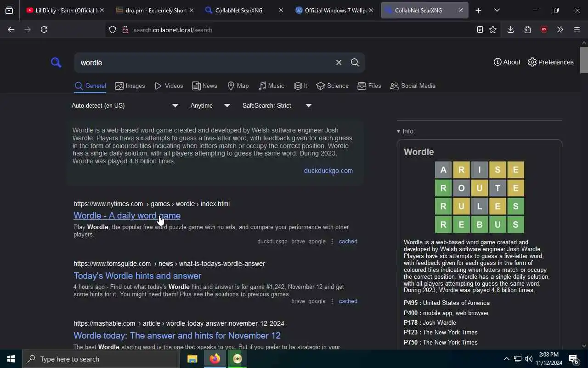588x368 pixels.
Task: Click the Firefox taskbar icon
Action: [x=215, y=359]
